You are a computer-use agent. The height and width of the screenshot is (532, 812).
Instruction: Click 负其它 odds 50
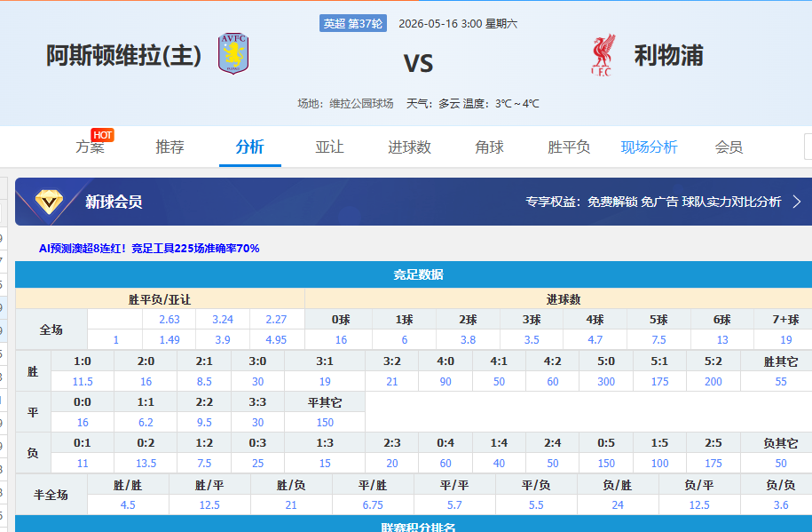click(x=781, y=463)
